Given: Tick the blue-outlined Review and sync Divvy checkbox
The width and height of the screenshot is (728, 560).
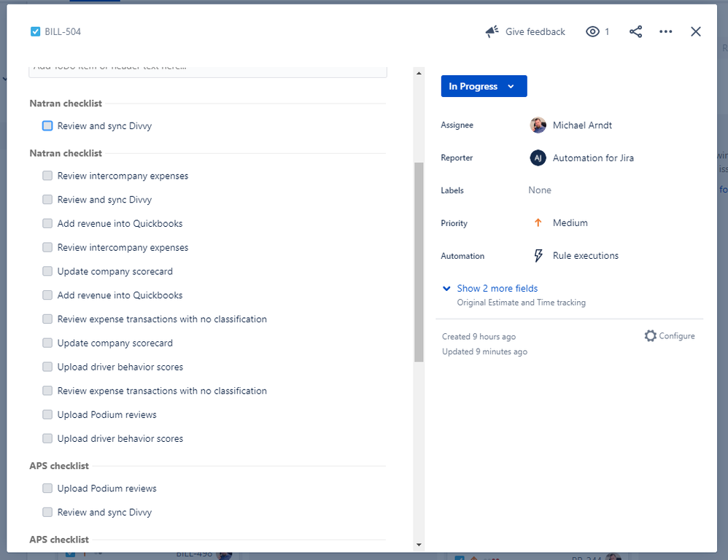Looking at the screenshot, I should pos(47,126).
